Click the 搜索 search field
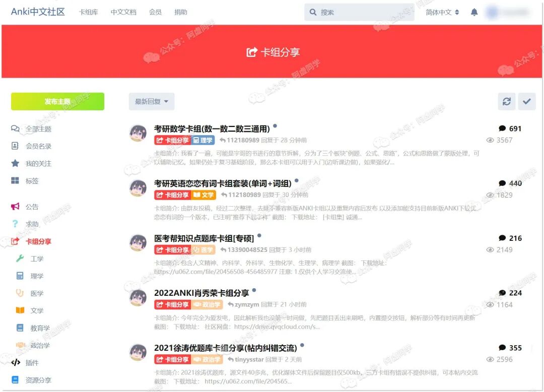The width and height of the screenshot is (544, 392). pos(359,12)
